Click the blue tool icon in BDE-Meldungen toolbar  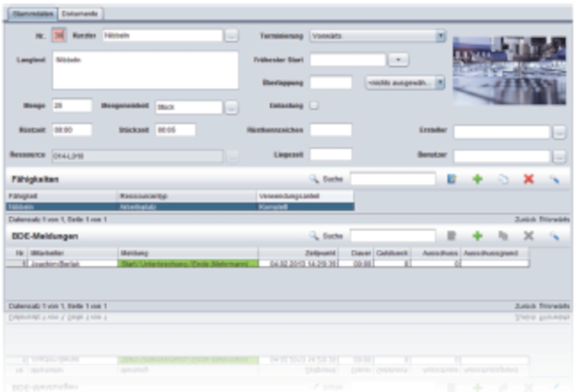click(x=554, y=236)
